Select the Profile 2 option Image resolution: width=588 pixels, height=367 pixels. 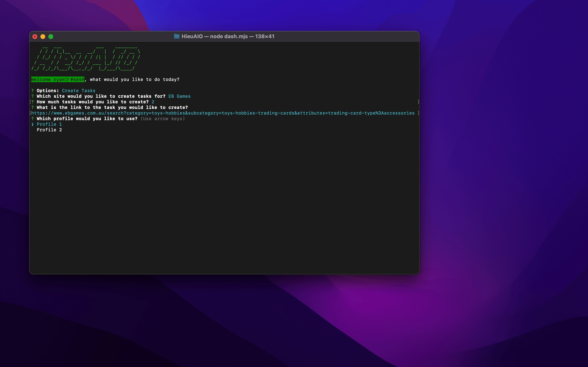coord(49,130)
